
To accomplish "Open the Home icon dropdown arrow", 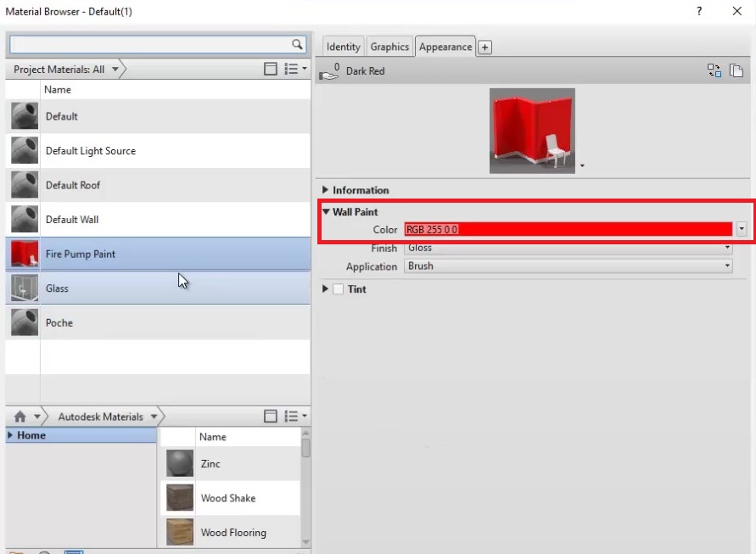I will pyautogui.click(x=36, y=416).
